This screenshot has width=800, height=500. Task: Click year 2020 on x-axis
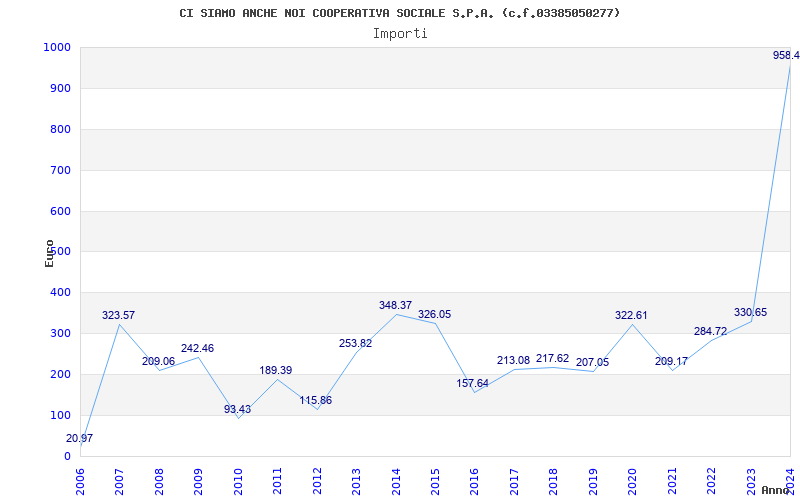(633, 482)
